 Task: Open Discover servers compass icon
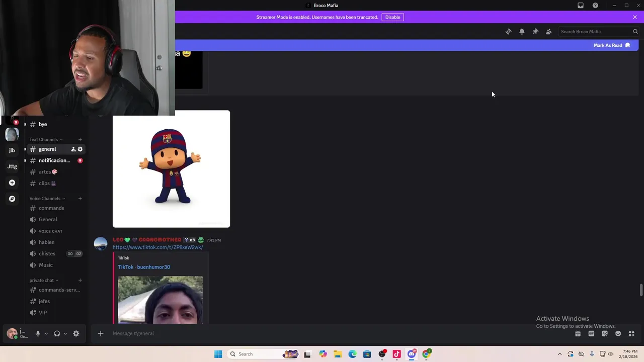[12, 199]
